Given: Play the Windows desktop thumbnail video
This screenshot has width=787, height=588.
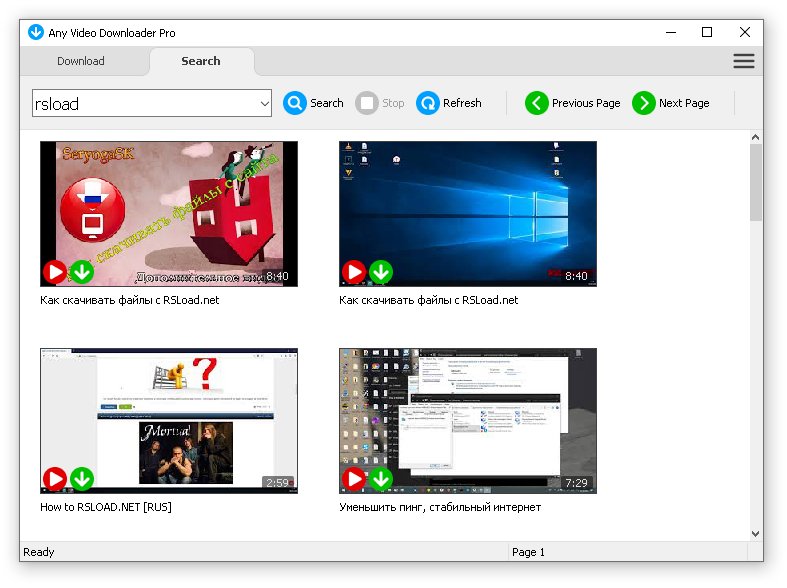Looking at the screenshot, I should coord(354,272).
